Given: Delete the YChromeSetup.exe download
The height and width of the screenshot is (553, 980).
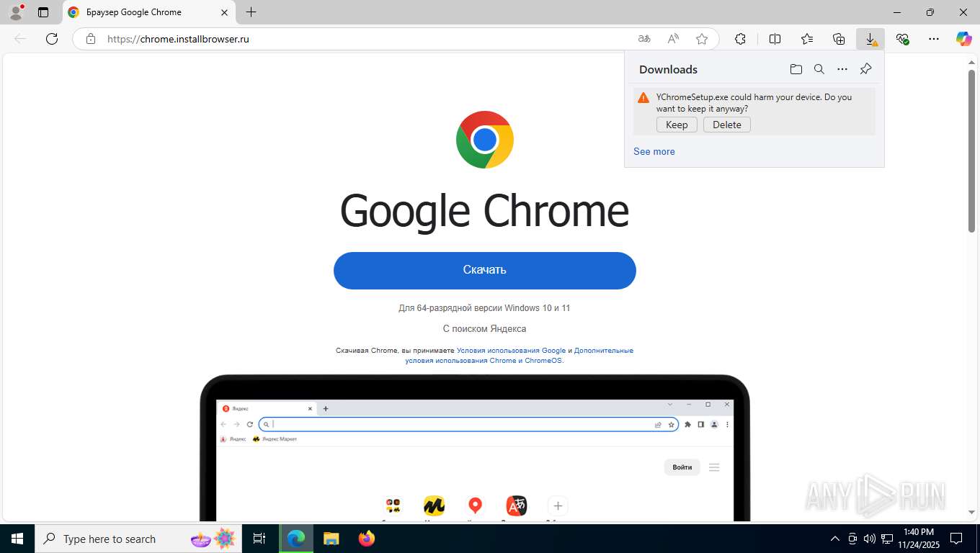Looking at the screenshot, I should tap(727, 125).
